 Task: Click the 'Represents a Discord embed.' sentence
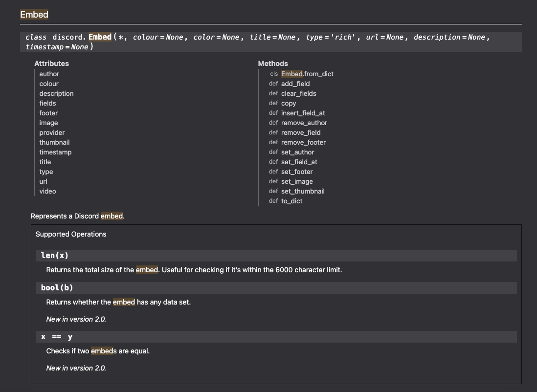[x=77, y=216]
